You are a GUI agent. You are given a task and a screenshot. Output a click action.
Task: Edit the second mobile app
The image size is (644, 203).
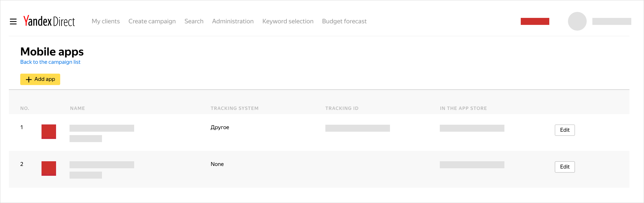pos(565,167)
